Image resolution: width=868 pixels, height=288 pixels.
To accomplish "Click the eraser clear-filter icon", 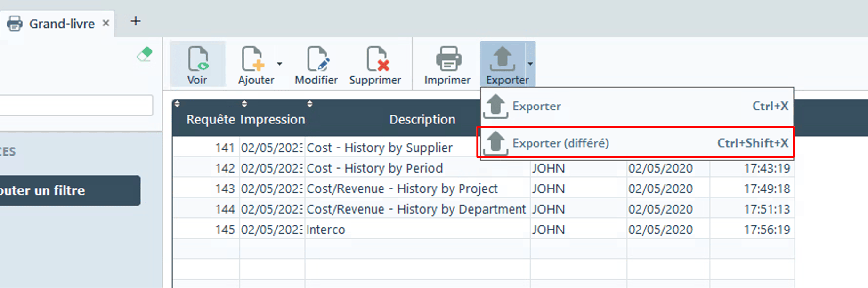I will tap(145, 54).
